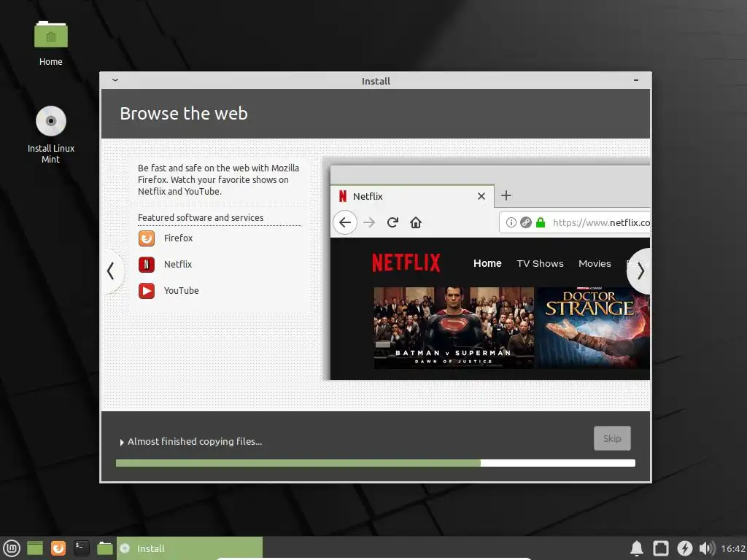Close the Netflix tab in the slide
Viewport: 747px width, 560px height.
click(481, 196)
